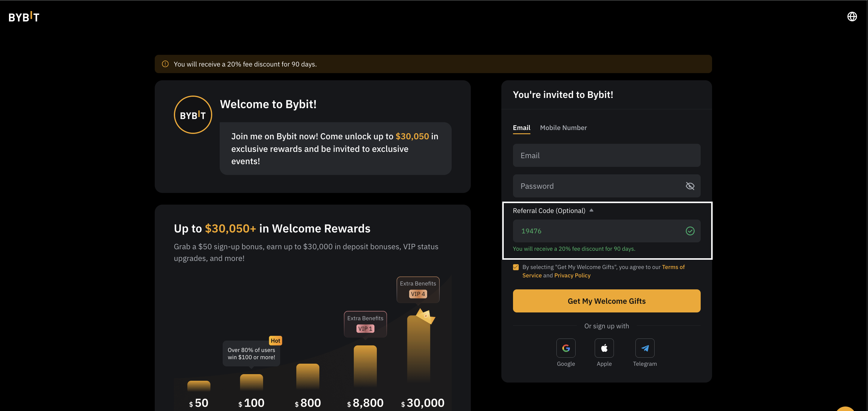Switch to the Mobile Number tab

563,128
